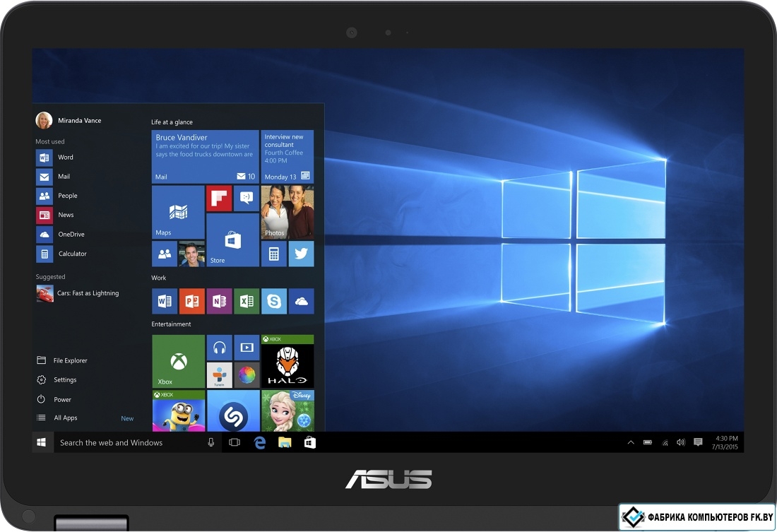Viewport: 777px width, 532px height.
Task: Click the Windows Start button
Action: click(x=42, y=442)
